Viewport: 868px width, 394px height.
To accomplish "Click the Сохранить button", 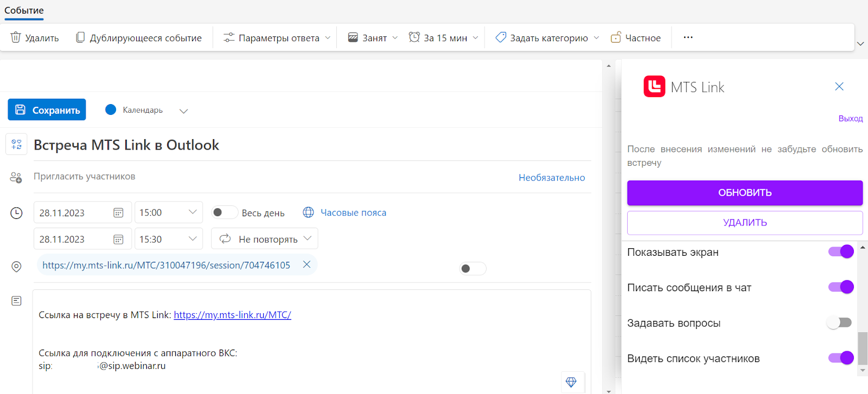I will (47, 109).
